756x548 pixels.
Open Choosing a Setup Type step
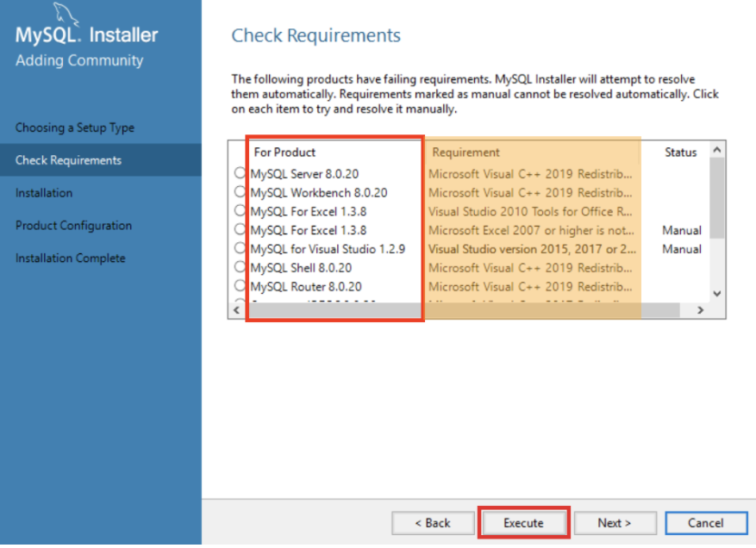click(75, 128)
